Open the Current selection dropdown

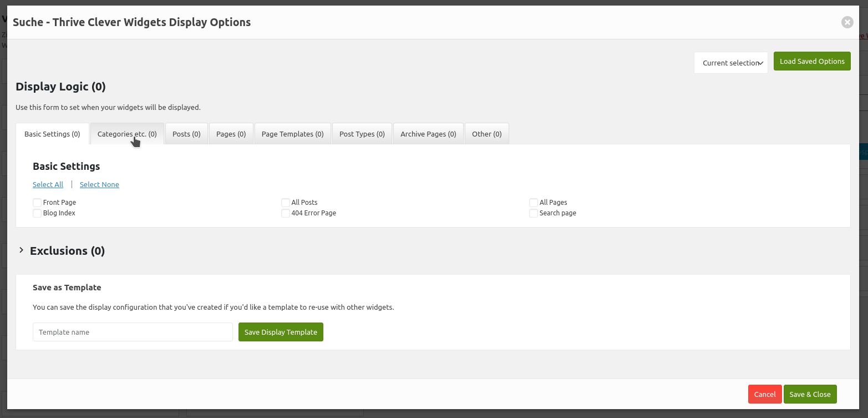click(731, 63)
